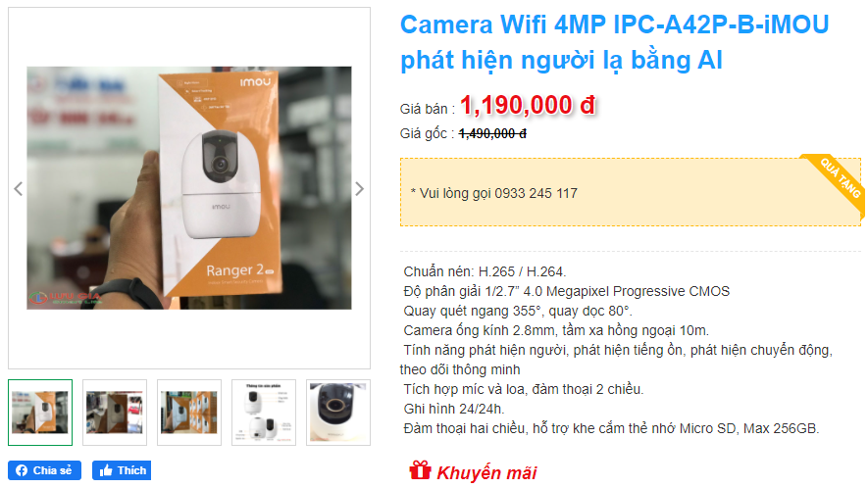Click the product title Camera Wifi 4MP IPC-A42P-B-iMOU
Image resolution: width=868 pixels, height=488 pixels.
point(614,42)
